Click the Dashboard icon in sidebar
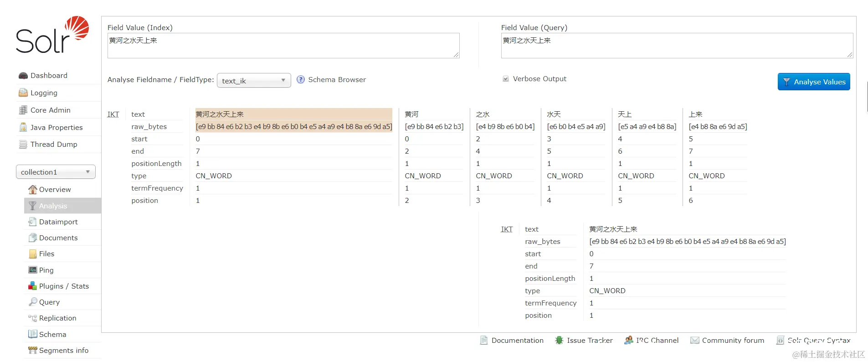This screenshot has height=362, width=868. 23,76
